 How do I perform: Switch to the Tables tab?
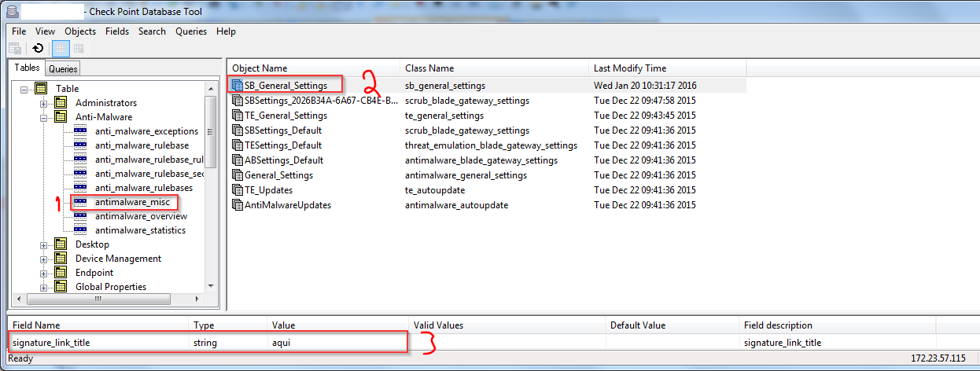point(27,68)
